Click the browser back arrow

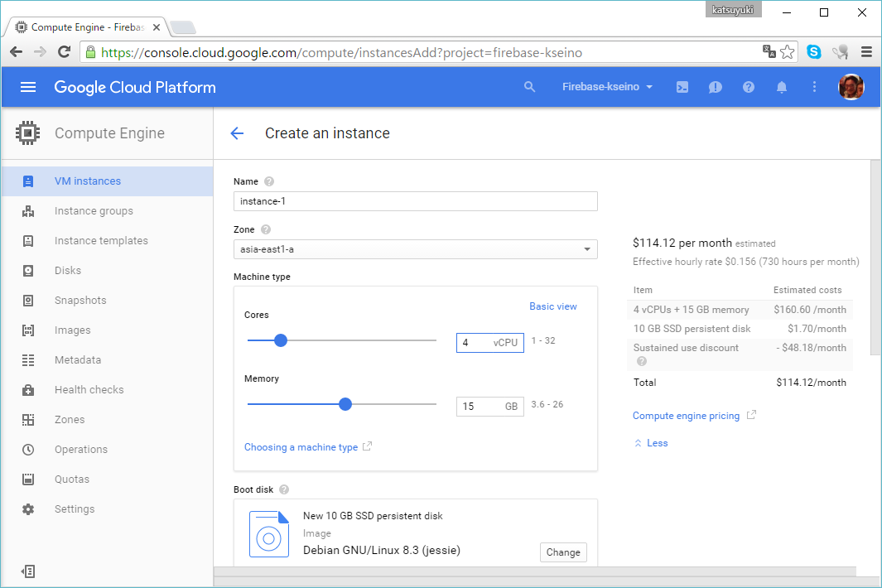click(17, 52)
